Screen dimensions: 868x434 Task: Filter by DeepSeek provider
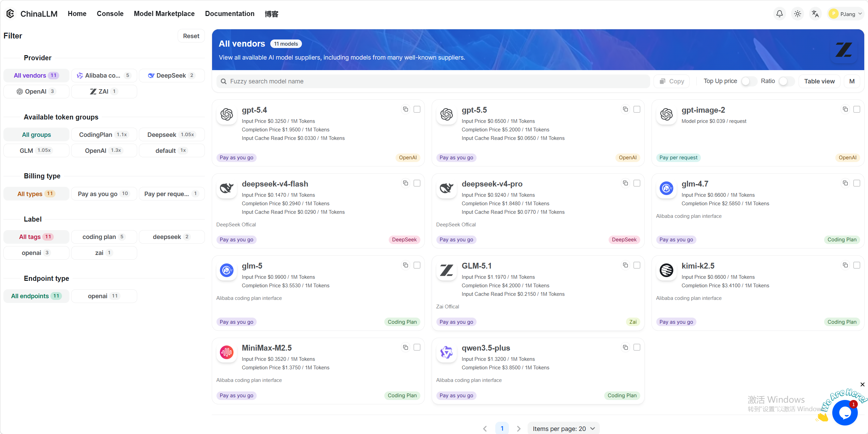coord(172,76)
